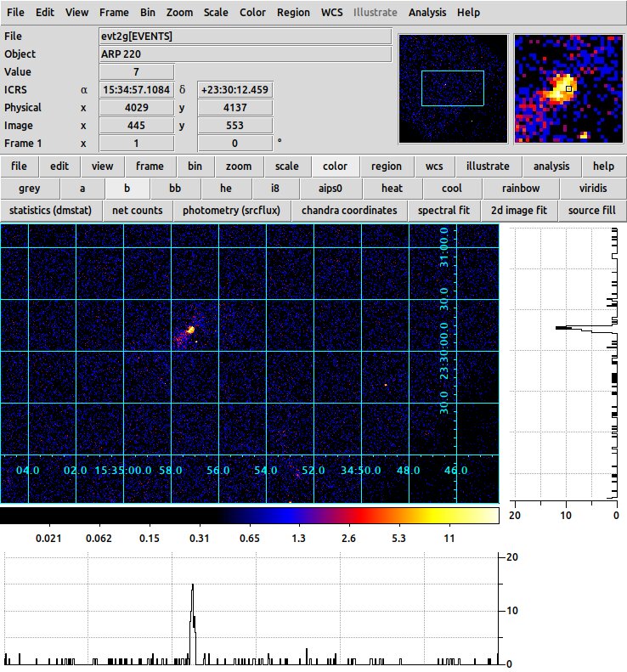This screenshot has height=672, width=627.
Task: Click the Physical y field 4137
Action: pyautogui.click(x=234, y=108)
